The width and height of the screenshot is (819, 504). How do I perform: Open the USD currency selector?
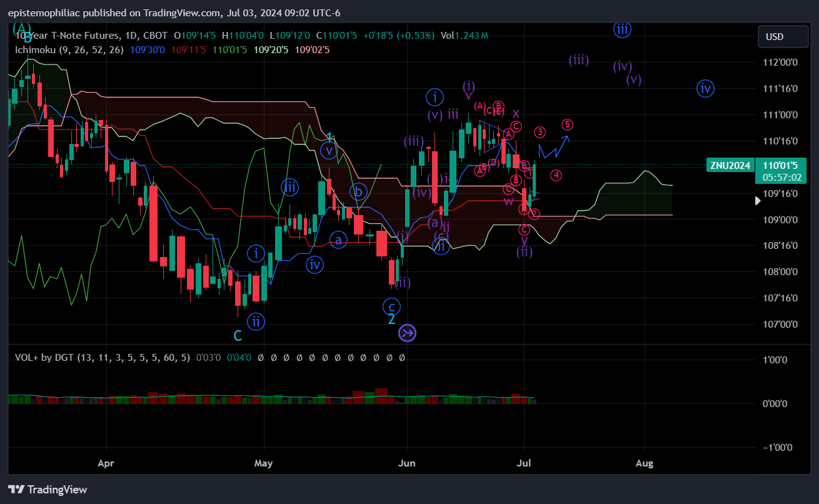783,37
